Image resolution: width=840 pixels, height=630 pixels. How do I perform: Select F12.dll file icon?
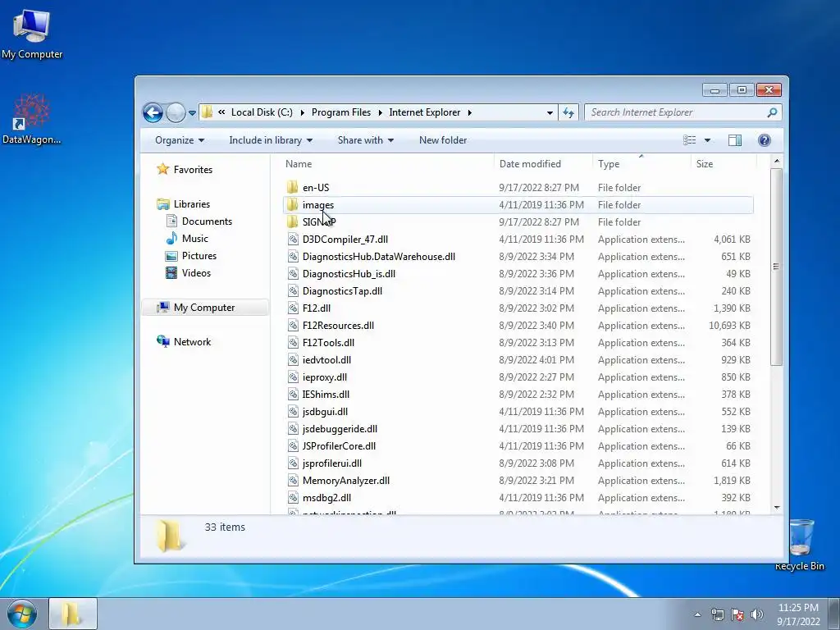293,308
